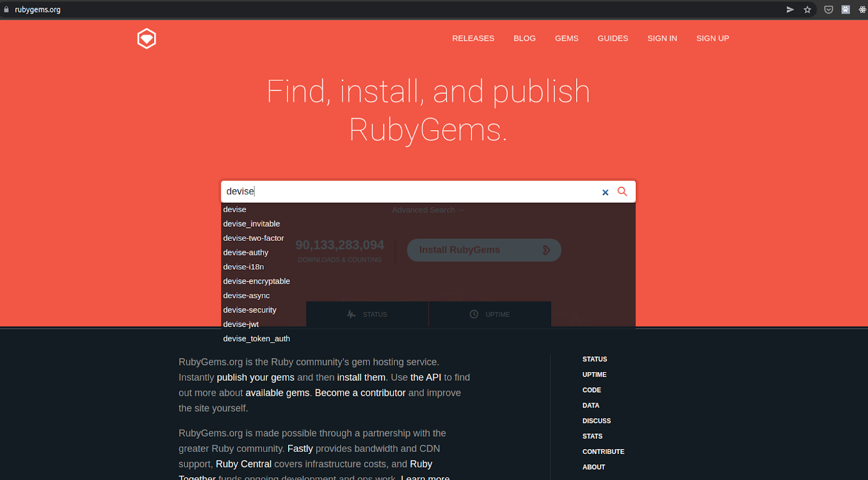Open CONTRIBUTE in the footer sidebar

[x=603, y=452]
